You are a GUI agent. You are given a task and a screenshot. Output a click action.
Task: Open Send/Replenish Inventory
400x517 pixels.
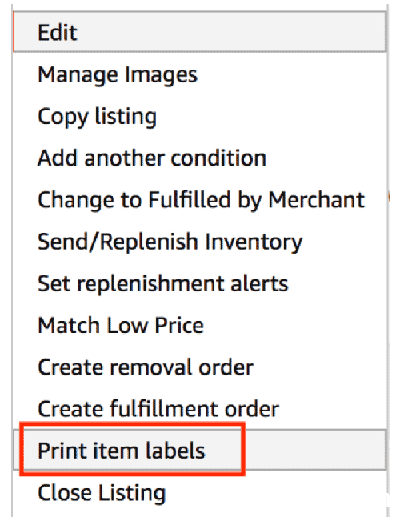(x=199, y=242)
